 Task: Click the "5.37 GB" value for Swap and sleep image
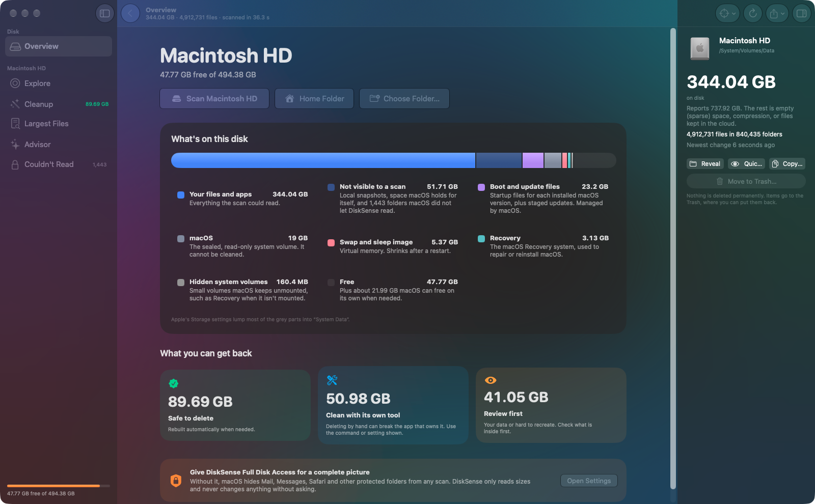point(445,242)
